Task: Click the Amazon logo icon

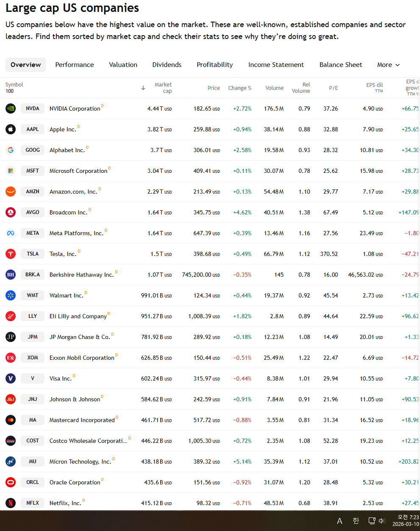Action: (11, 192)
